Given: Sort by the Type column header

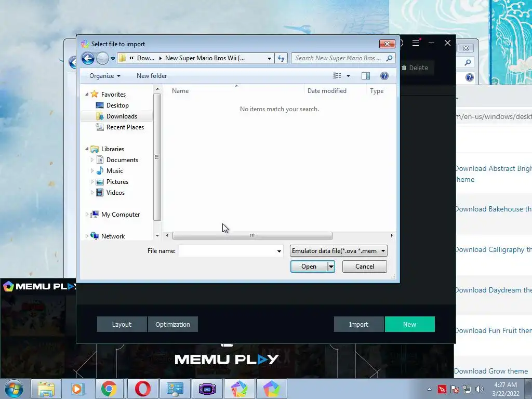Looking at the screenshot, I should [377, 90].
